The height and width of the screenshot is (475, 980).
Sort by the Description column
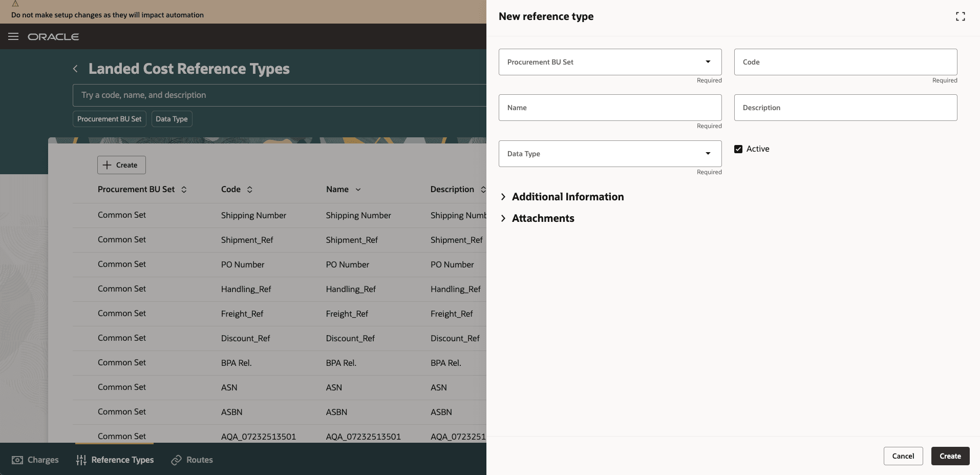(483, 190)
